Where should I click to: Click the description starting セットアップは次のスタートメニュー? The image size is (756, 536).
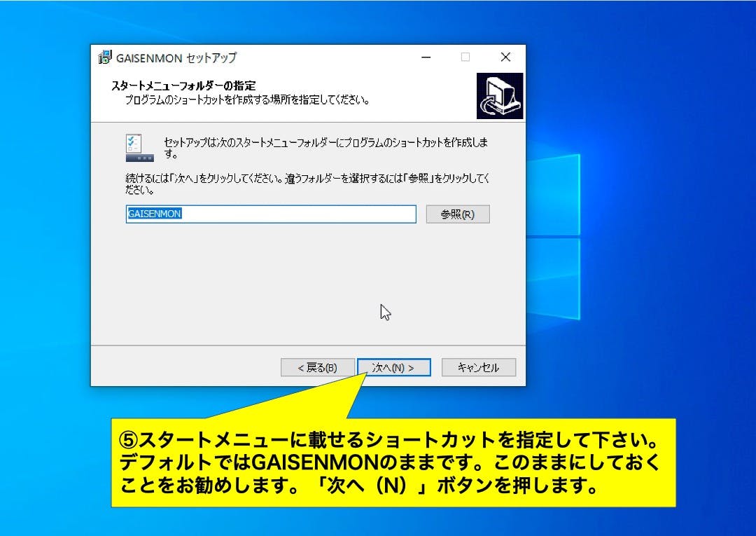click(325, 148)
